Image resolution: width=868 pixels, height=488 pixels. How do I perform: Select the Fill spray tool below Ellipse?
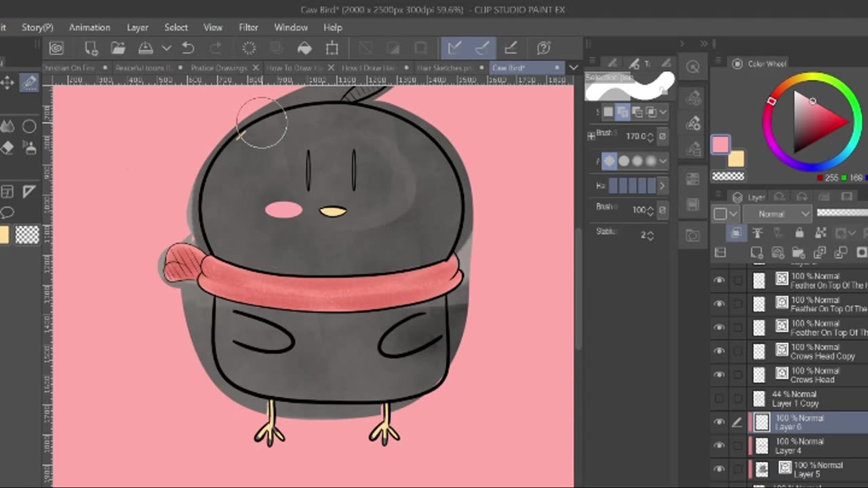(29, 148)
